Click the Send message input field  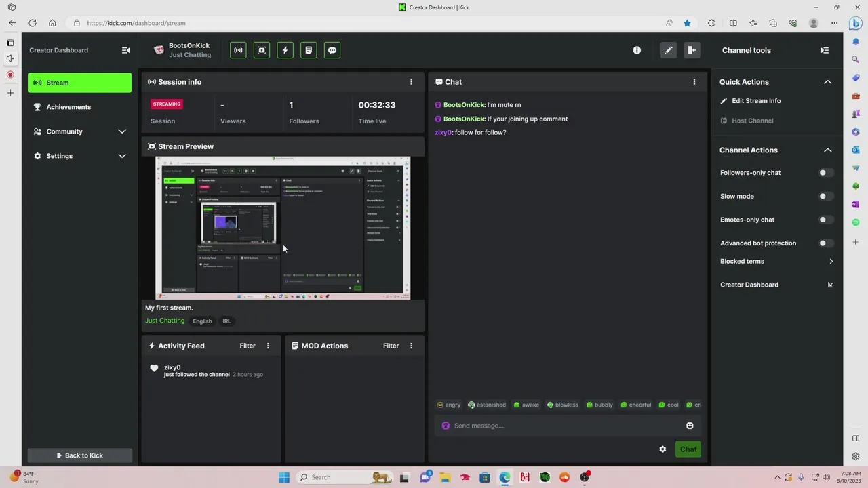click(x=542, y=426)
